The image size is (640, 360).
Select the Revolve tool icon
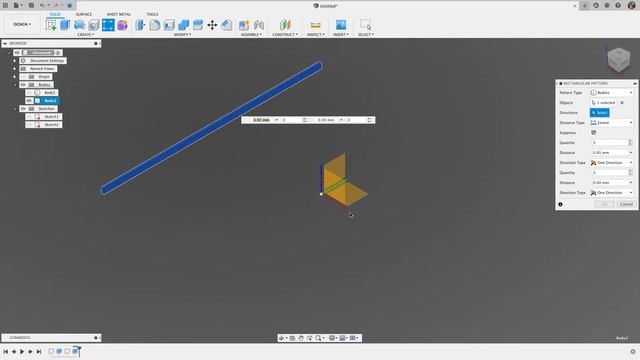tap(80, 25)
